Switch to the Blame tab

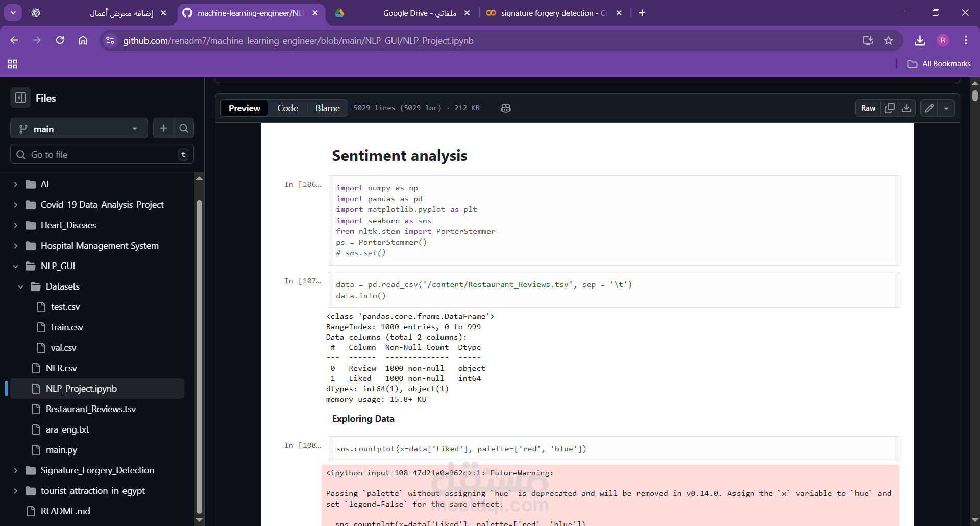click(327, 108)
